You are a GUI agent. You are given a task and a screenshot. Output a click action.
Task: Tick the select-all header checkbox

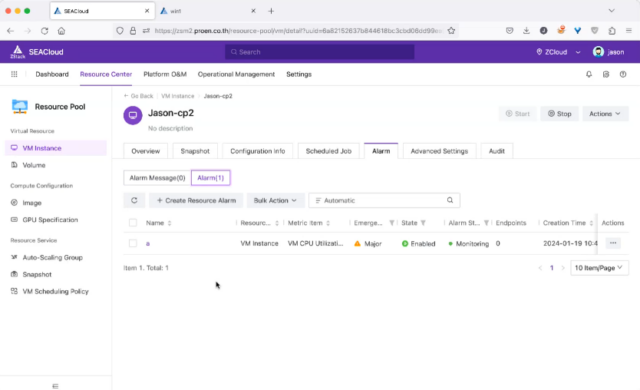[x=133, y=223]
